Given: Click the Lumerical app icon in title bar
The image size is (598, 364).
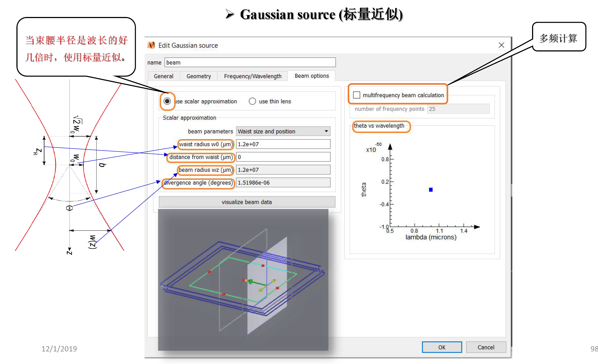Looking at the screenshot, I should 151,45.
